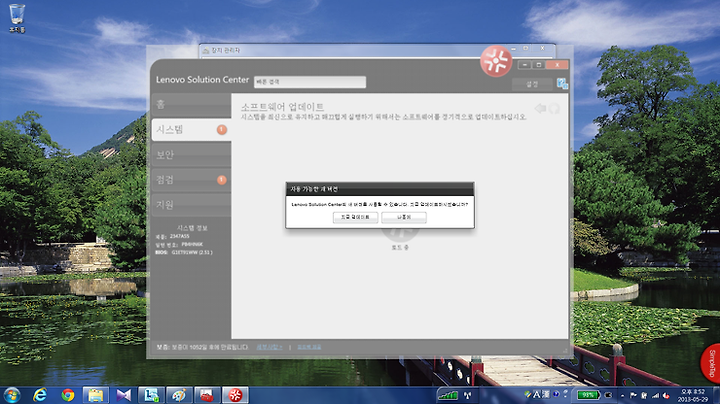720x404 pixels.
Task: Open the Paint taskbar item
Action: tap(179, 395)
